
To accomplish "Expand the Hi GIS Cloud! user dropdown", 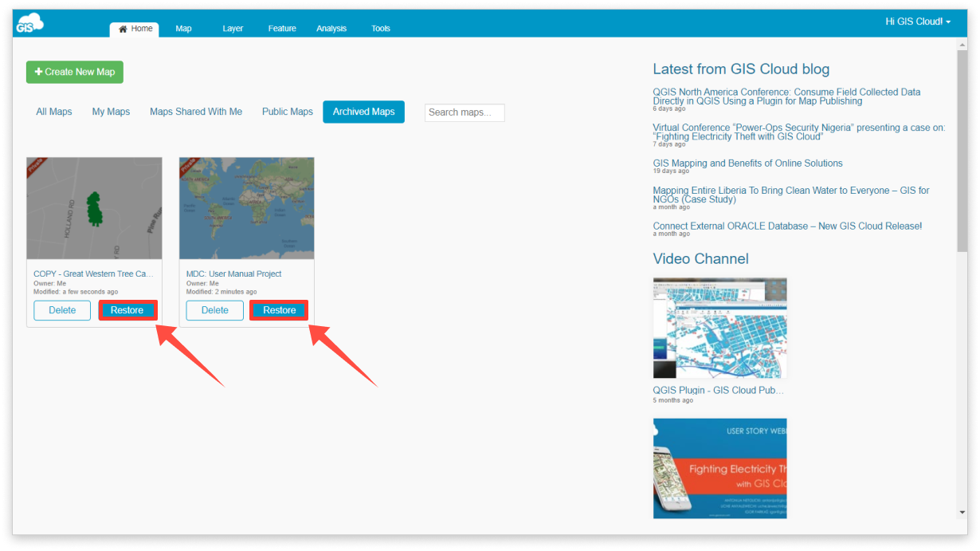I will coord(918,22).
